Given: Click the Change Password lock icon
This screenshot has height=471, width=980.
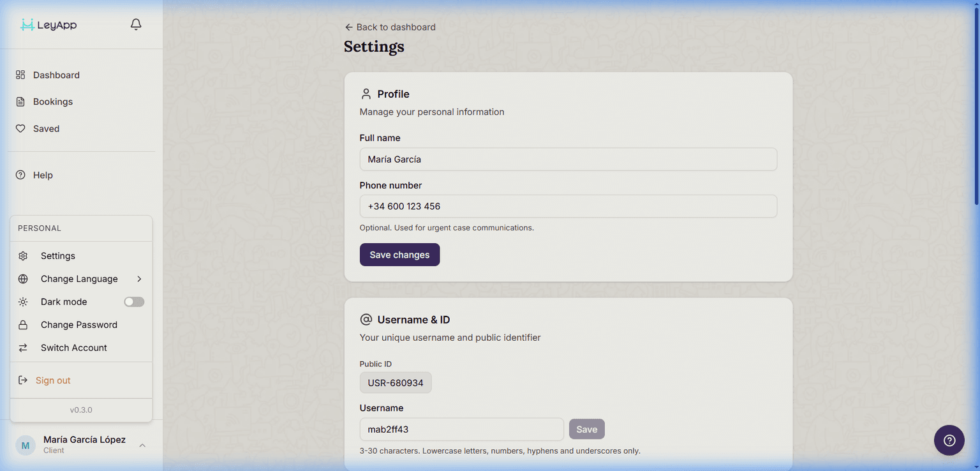Looking at the screenshot, I should 23,324.
